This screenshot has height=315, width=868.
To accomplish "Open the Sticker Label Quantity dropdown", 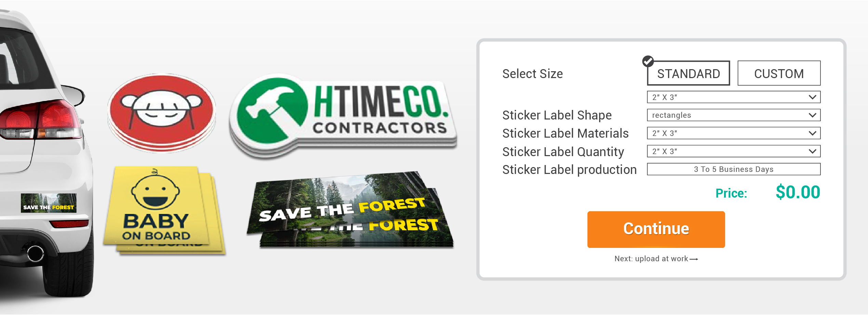I will click(734, 151).
